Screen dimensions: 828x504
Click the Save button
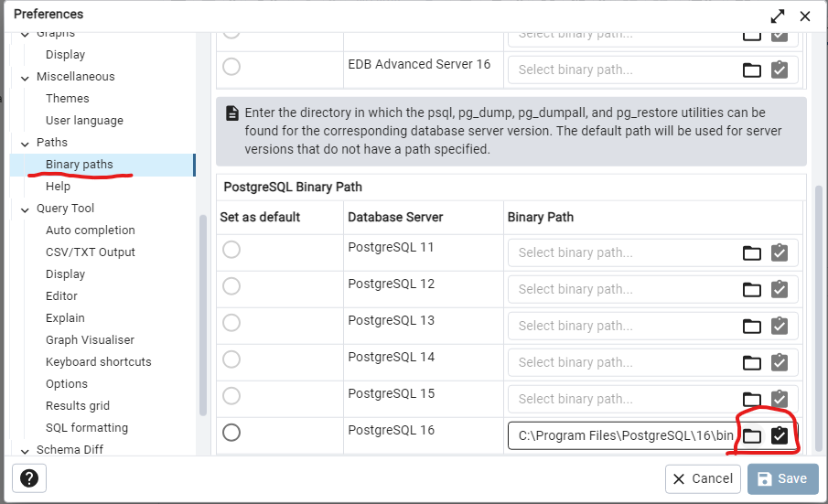click(782, 478)
